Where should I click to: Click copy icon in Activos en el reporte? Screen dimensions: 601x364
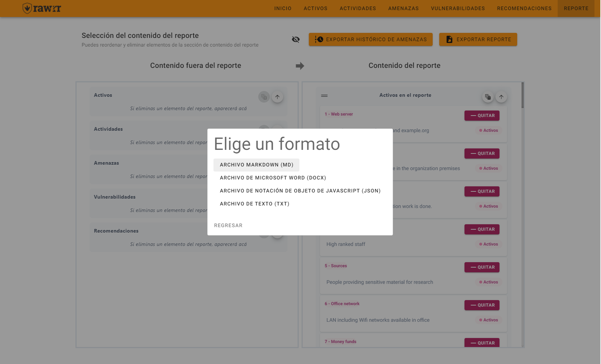[x=488, y=97]
